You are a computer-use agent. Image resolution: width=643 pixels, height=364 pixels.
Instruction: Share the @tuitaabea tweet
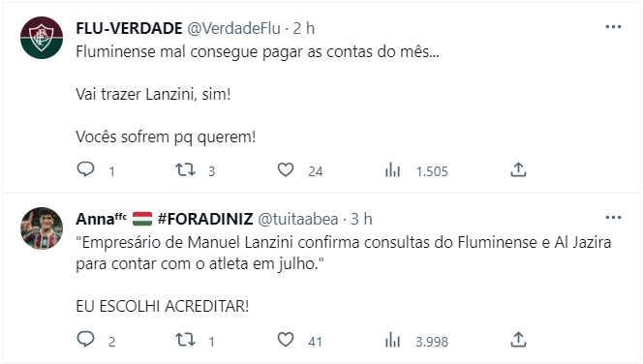pyautogui.click(x=518, y=340)
